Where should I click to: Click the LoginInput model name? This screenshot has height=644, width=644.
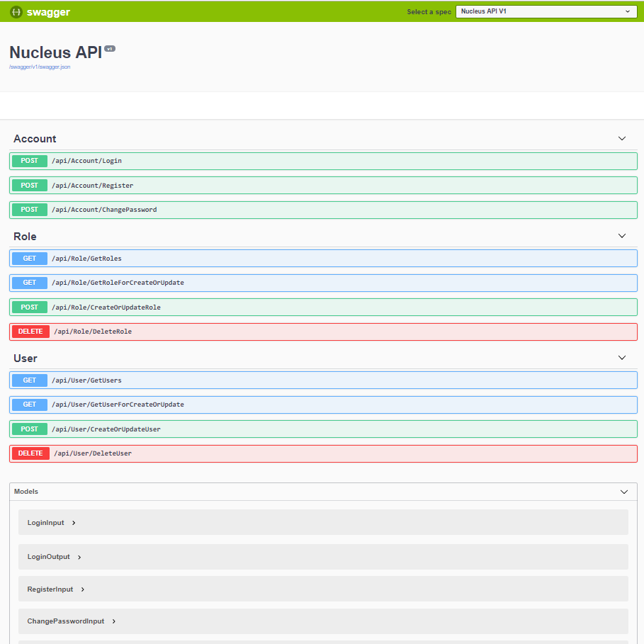click(45, 523)
